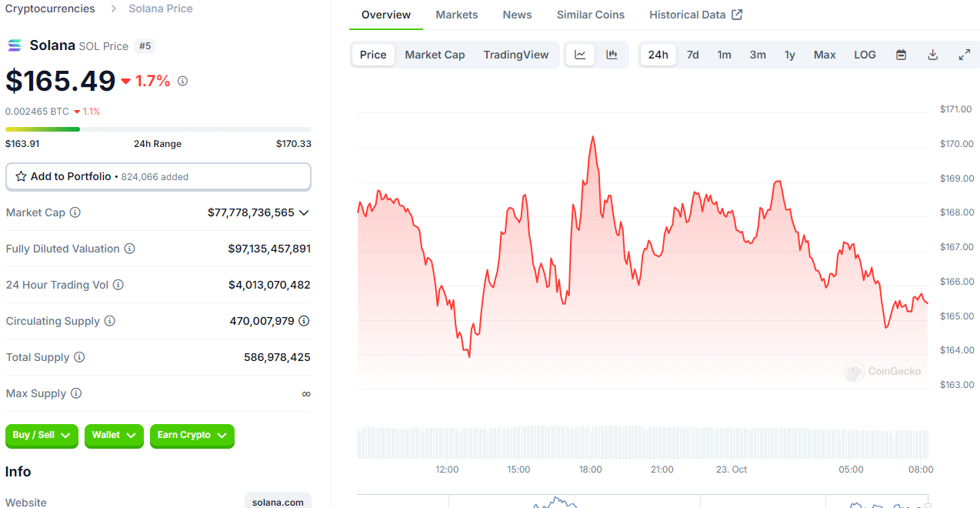Click the info icon next to Circulating Supply label
Viewport: 980px width, 508px height.
110,321
